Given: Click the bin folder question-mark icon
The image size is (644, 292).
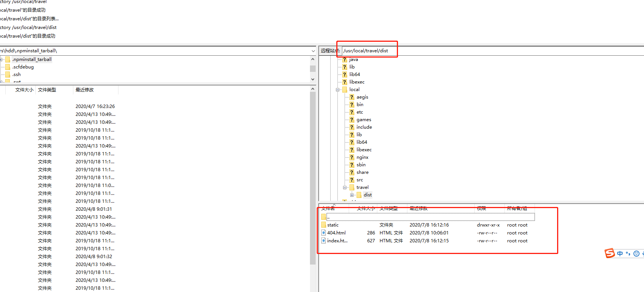Looking at the screenshot, I should [x=352, y=105].
